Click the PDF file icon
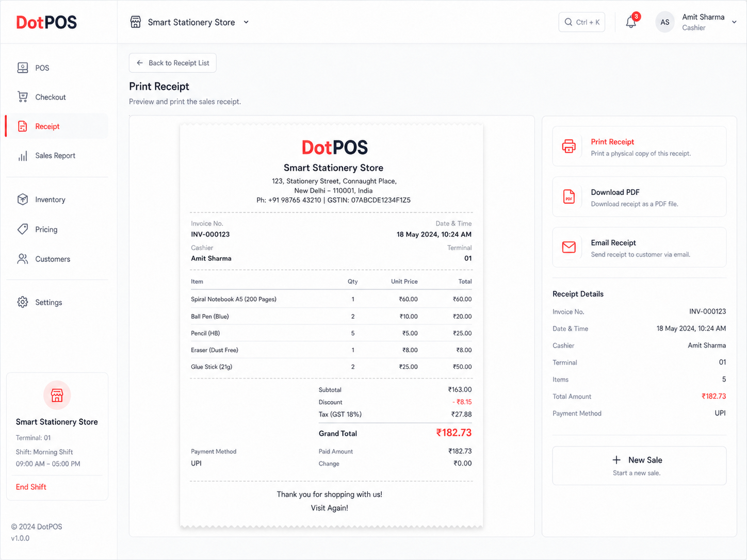747x560 pixels. 569,196
